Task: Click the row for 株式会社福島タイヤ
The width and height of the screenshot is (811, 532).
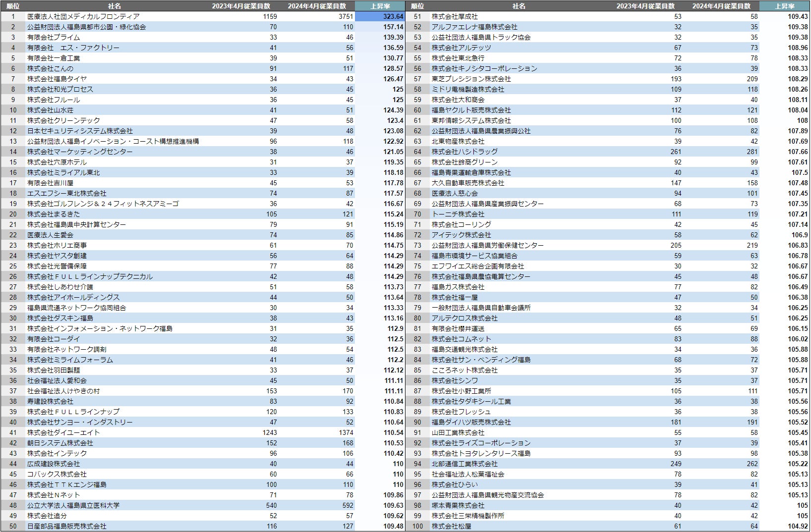Action: coord(203,79)
